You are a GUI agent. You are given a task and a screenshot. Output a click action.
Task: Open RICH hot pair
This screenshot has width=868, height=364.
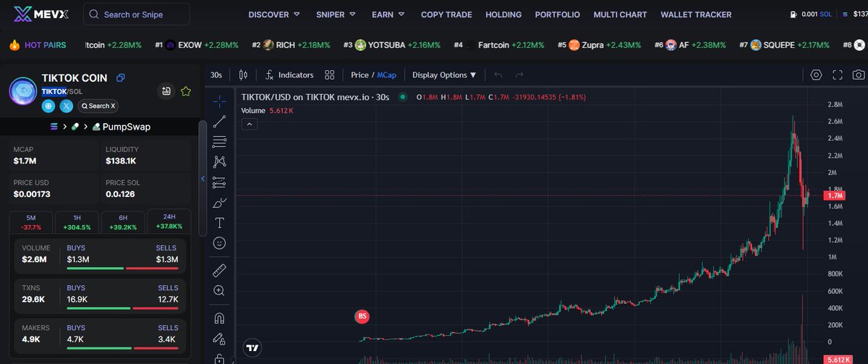click(x=291, y=45)
